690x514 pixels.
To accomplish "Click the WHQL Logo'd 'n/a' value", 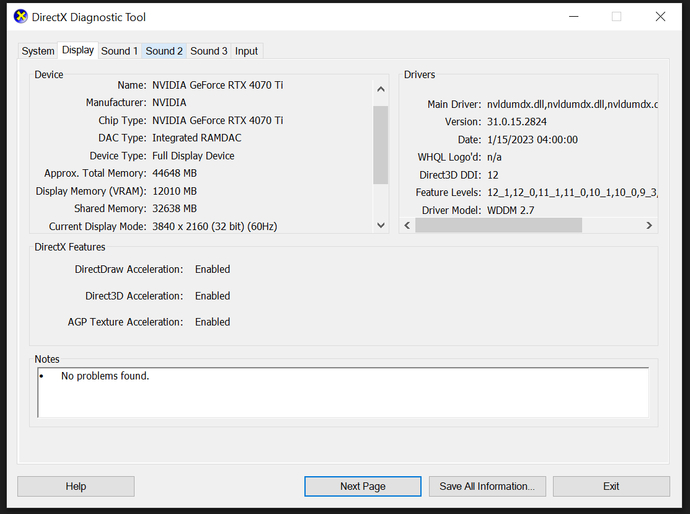I will 494,157.
